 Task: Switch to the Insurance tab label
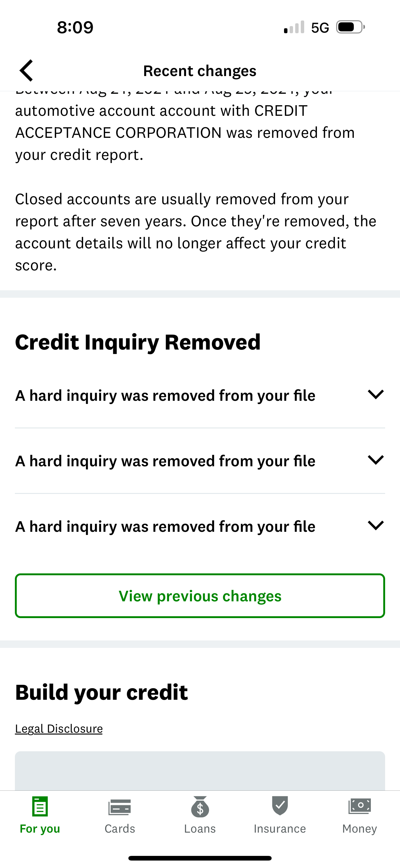[x=280, y=829]
